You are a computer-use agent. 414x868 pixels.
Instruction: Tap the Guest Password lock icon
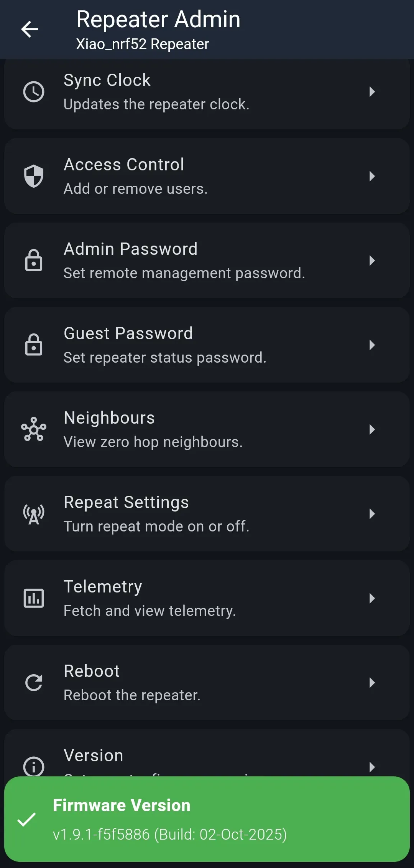coord(34,345)
